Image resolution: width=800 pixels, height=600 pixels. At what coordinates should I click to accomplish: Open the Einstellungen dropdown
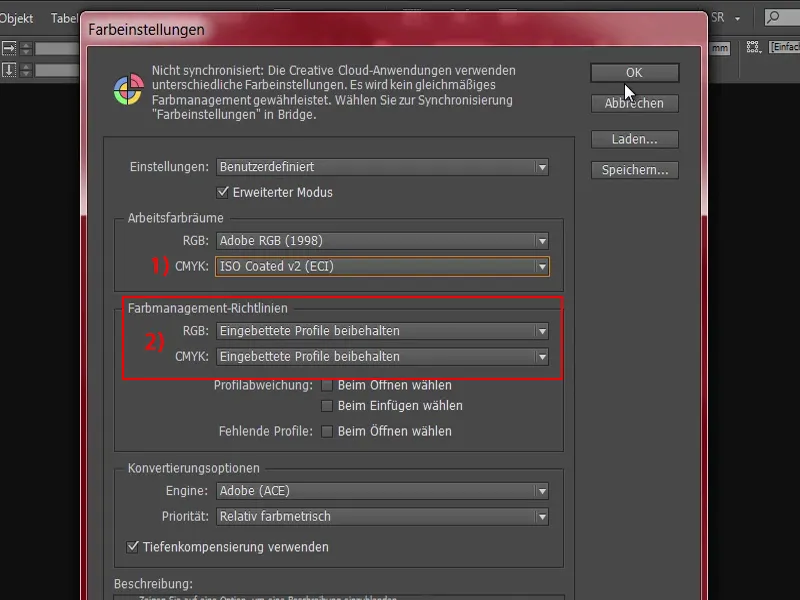382,167
